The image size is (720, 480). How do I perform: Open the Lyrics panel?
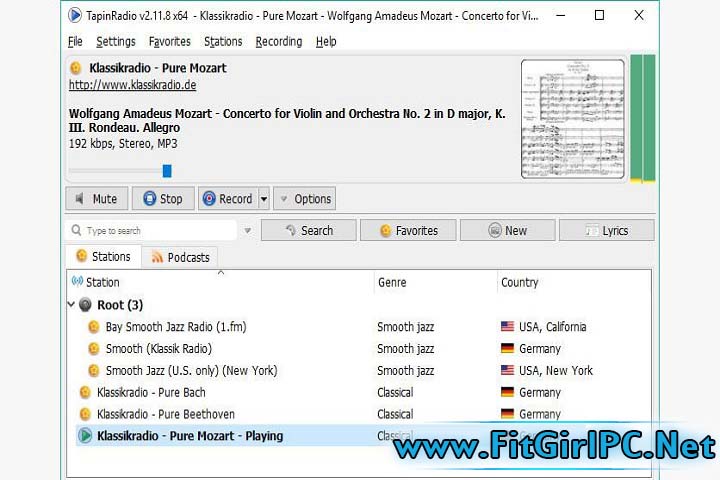click(606, 231)
